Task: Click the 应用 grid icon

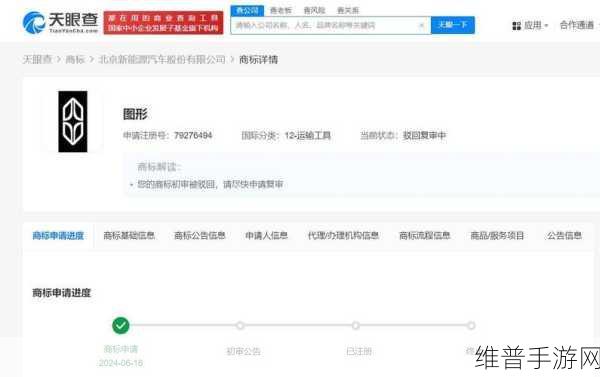Action: point(517,26)
